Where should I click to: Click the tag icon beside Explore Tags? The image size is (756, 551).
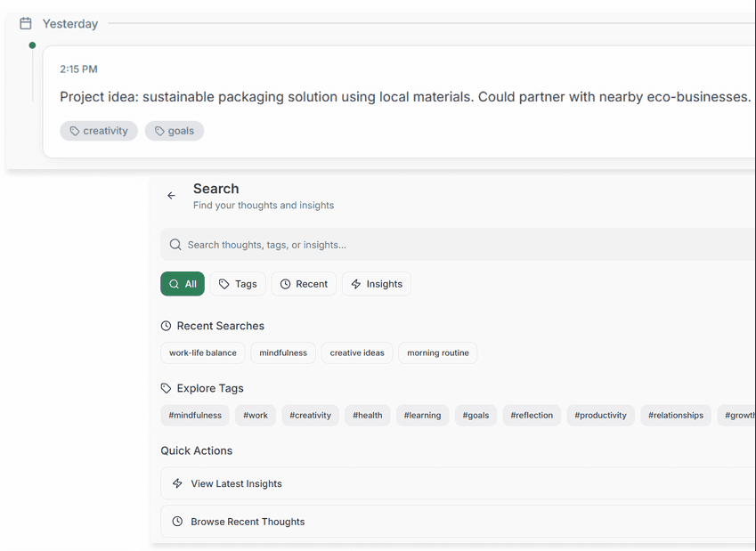[x=166, y=388]
